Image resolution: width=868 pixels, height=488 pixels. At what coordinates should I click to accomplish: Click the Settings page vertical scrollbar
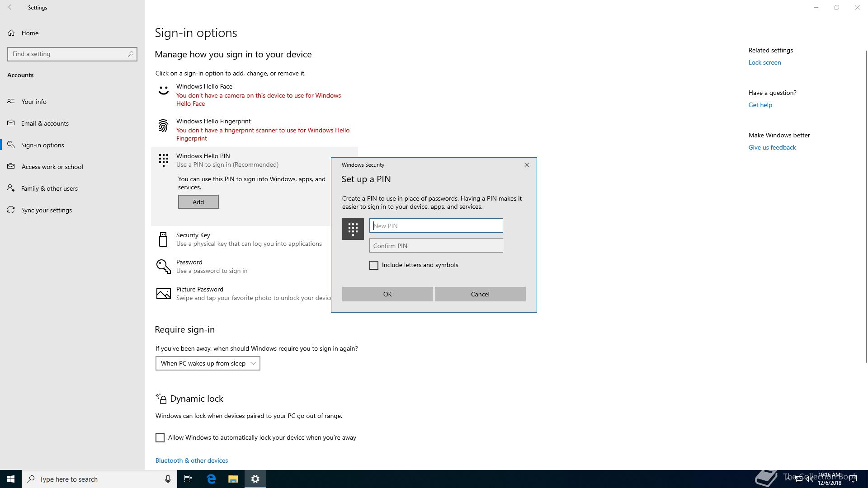coord(866,206)
